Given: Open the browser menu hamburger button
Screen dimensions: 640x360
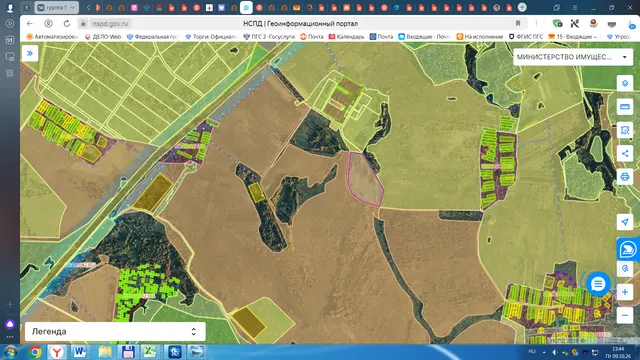Looking at the screenshot, I should 575,7.
